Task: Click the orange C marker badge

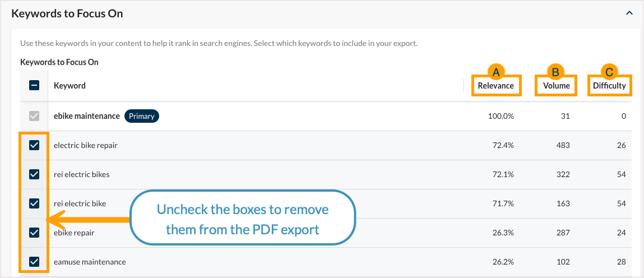Action: pos(609,71)
